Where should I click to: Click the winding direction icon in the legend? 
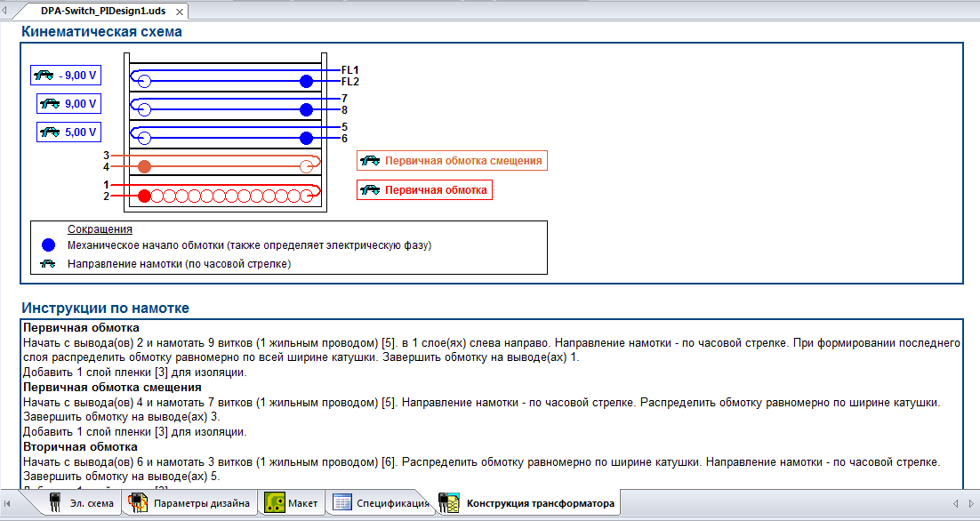click(48, 264)
